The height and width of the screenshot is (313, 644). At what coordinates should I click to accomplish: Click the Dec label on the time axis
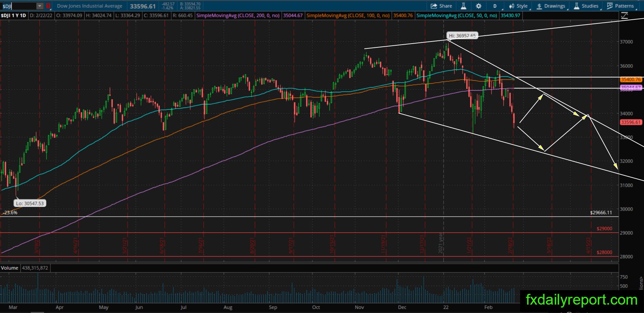tap(402, 307)
